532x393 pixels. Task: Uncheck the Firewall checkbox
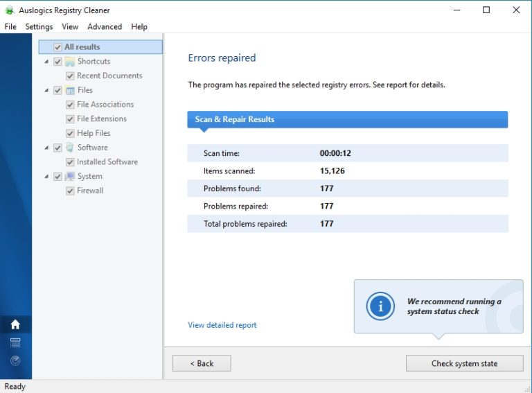(70, 191)
